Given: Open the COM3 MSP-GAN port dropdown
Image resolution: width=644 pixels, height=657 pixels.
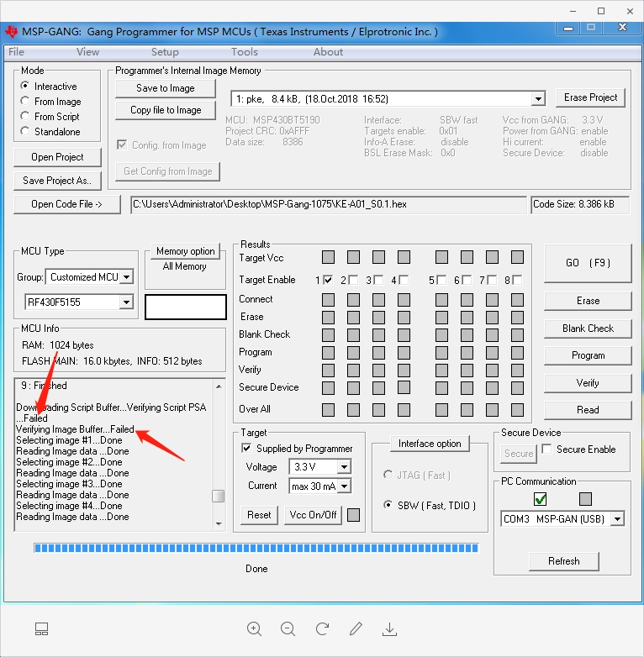Looking at the screenshot, I should point(617,518).
